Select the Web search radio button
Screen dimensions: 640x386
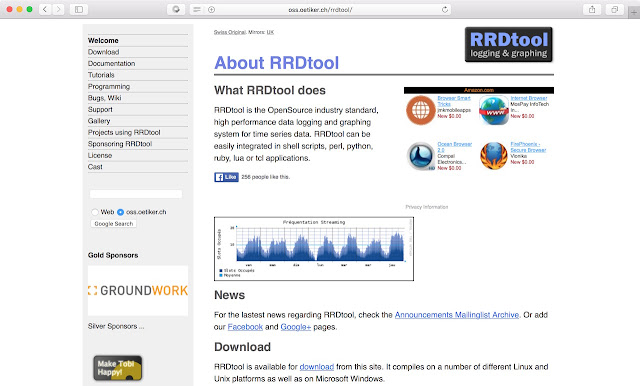coord(95,212)
